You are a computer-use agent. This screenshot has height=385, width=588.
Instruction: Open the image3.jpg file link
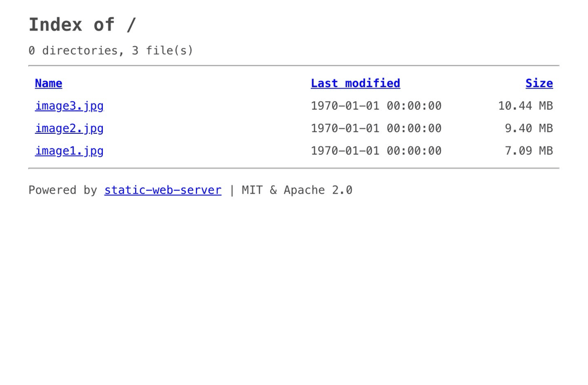tap(69, 106)
